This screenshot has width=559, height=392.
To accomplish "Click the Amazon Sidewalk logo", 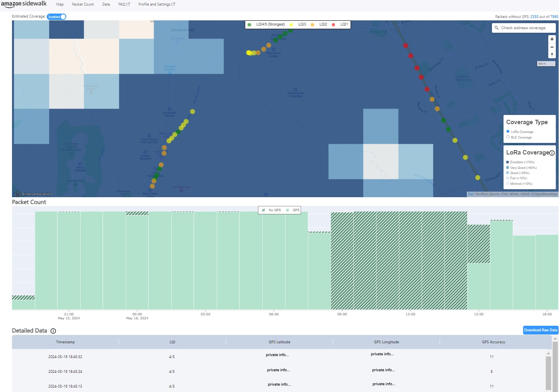I will tap(24, 4).
